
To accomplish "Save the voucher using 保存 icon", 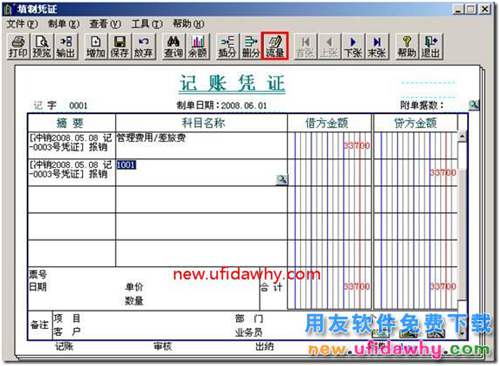I will pos(119,46).
